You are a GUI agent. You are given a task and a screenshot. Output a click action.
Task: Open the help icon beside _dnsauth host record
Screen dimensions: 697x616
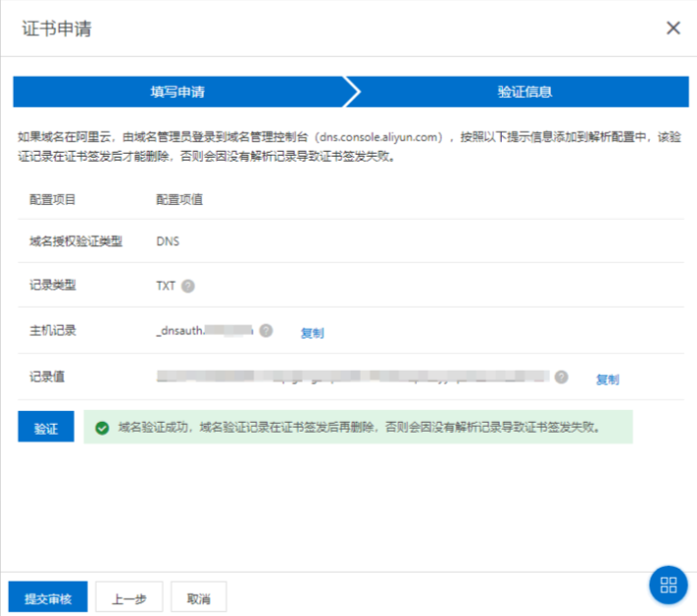point(266,330)
